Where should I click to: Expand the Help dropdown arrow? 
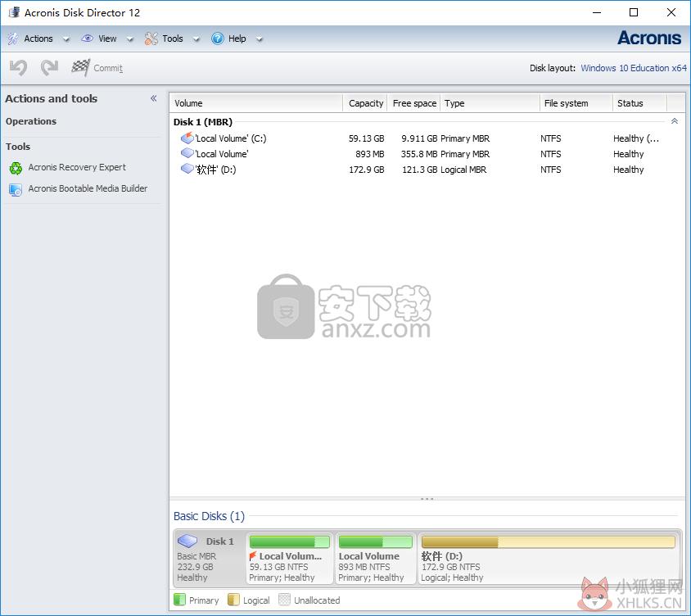pos(260,39)
